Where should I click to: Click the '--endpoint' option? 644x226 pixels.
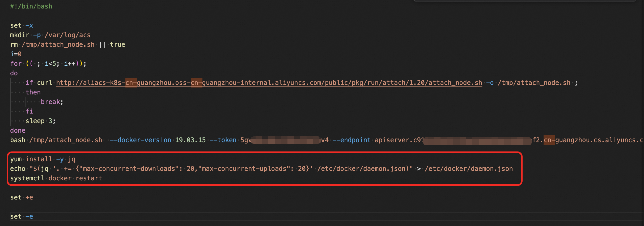(x=352, y=140)
